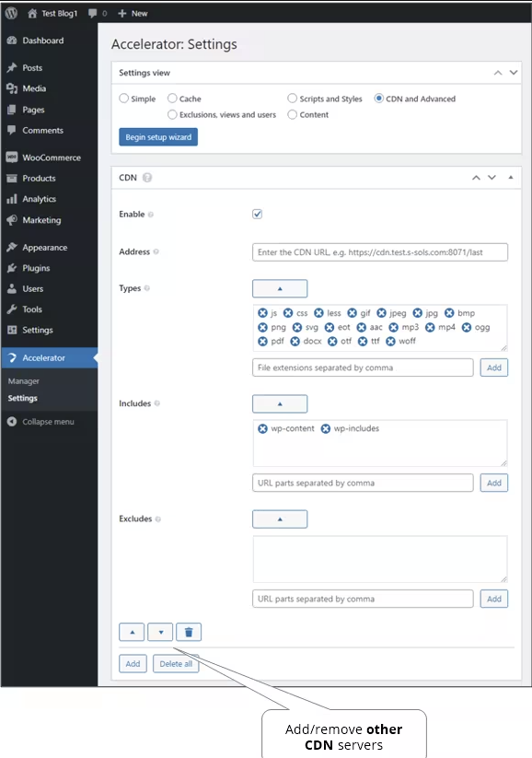Click the WordPress logo icon

pyautogui.click(x=11, y=13)
